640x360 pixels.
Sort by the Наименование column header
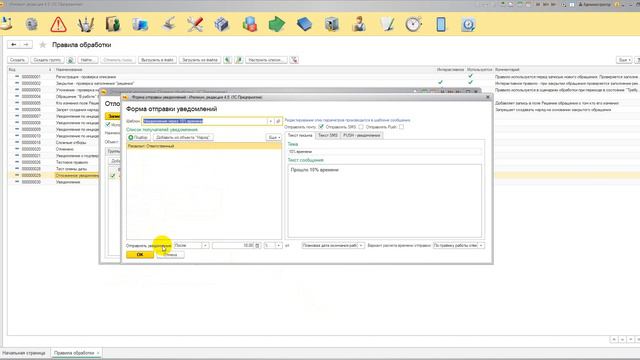[69, 70]
